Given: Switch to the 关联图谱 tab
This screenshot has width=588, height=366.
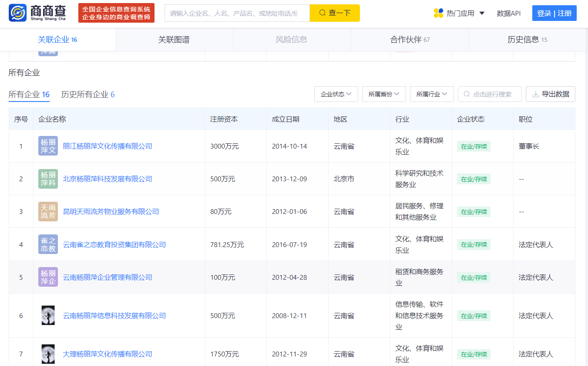Looking at the screenshot, I should 174,40.
